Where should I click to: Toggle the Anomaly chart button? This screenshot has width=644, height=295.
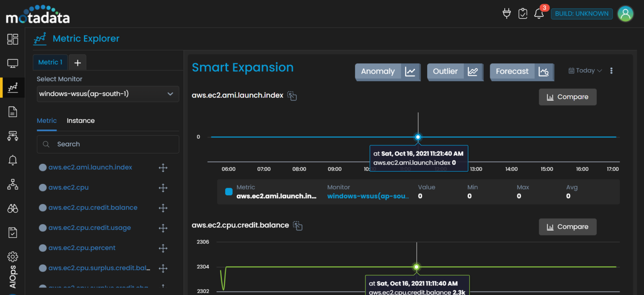pyautogui.click(x=387, y=72)
